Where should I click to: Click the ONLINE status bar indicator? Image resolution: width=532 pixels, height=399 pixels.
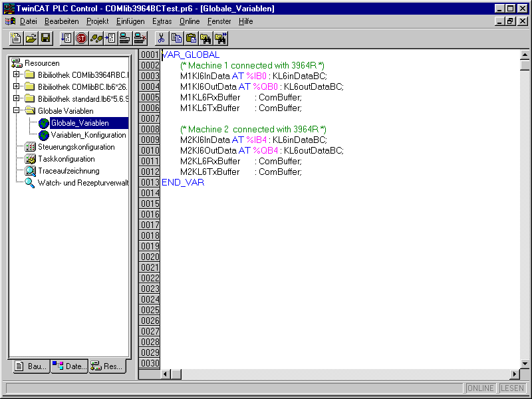(480, 388)
